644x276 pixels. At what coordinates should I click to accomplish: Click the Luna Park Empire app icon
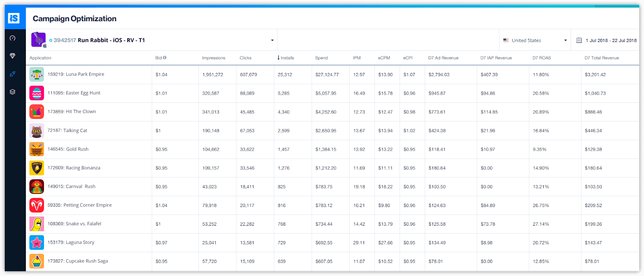(x=36, y=75)
